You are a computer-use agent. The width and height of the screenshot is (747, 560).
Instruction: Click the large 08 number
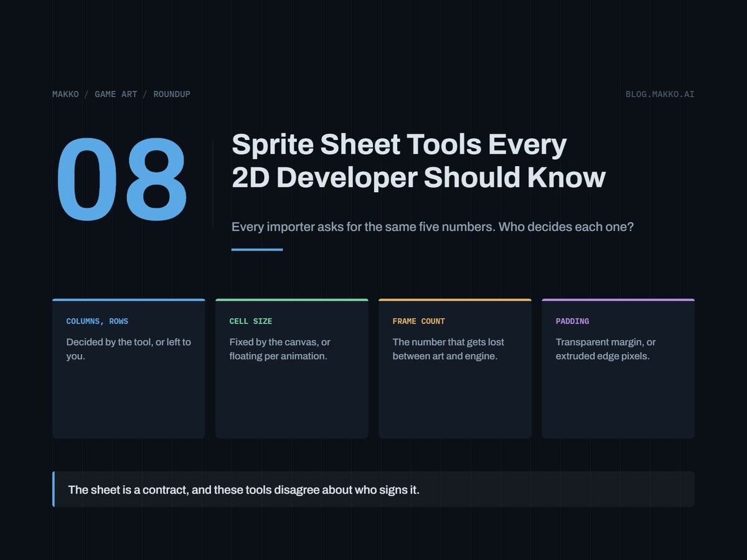click(121, 180)
